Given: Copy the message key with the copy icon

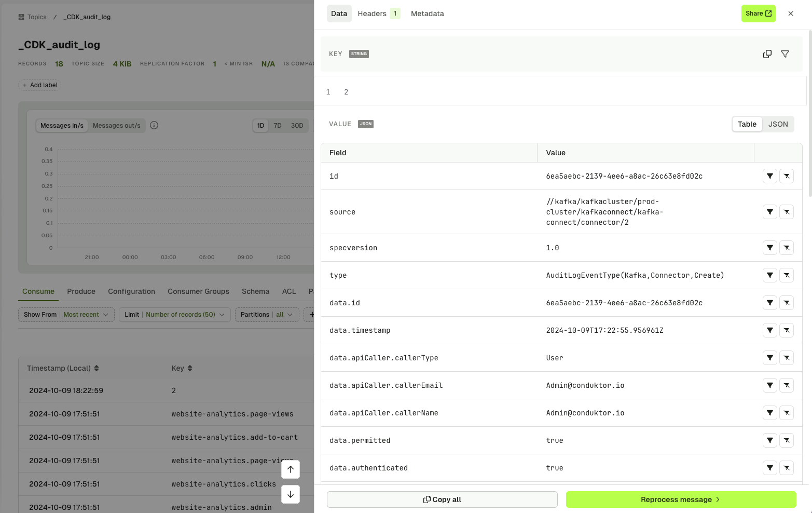Looking at the screenshot, I should pyautogui.click(x=767, y=54).
